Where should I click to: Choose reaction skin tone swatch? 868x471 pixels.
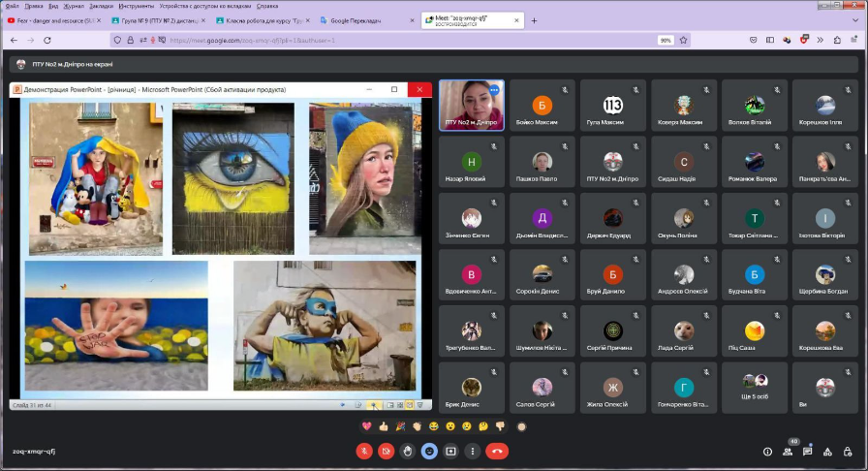point(521,426)
